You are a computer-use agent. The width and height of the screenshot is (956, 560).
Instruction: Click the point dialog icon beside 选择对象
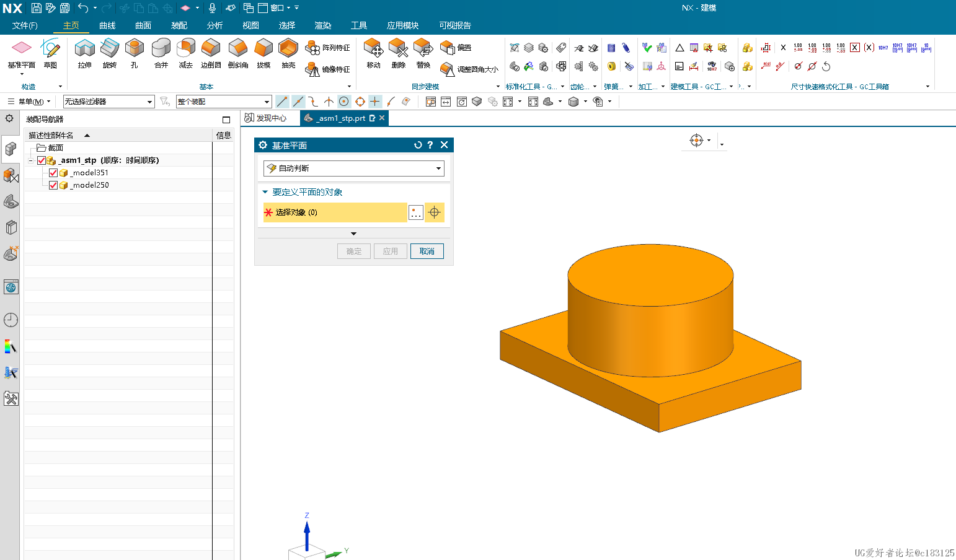point(416,212)
